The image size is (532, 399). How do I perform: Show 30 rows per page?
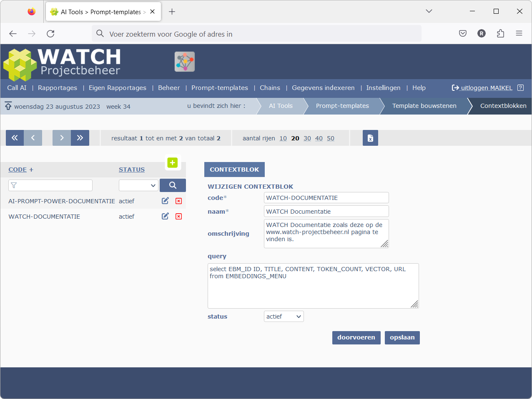click(307, 138)
